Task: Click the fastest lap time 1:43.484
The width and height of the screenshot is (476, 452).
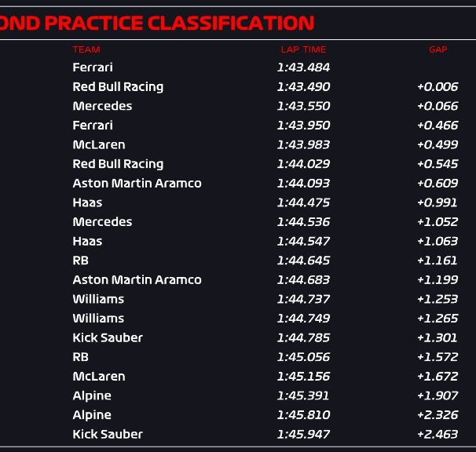Action: (303, 67)
